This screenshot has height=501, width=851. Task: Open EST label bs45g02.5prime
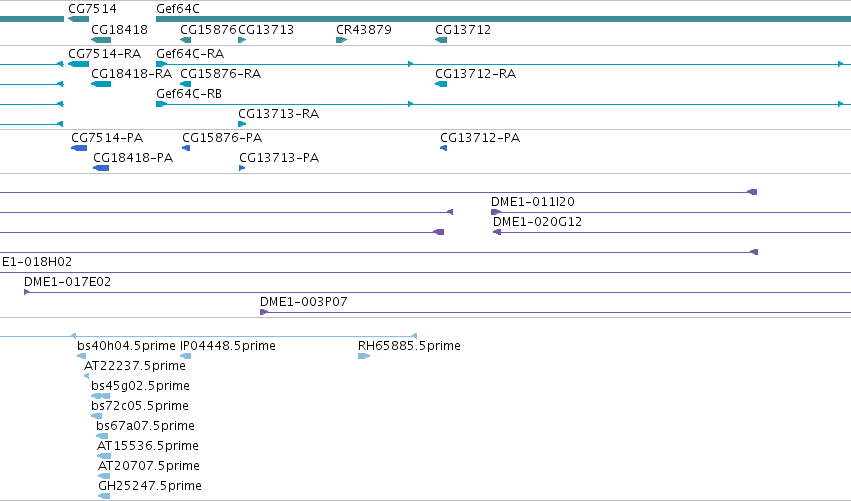pyautogui.click(x=140, y=386)
